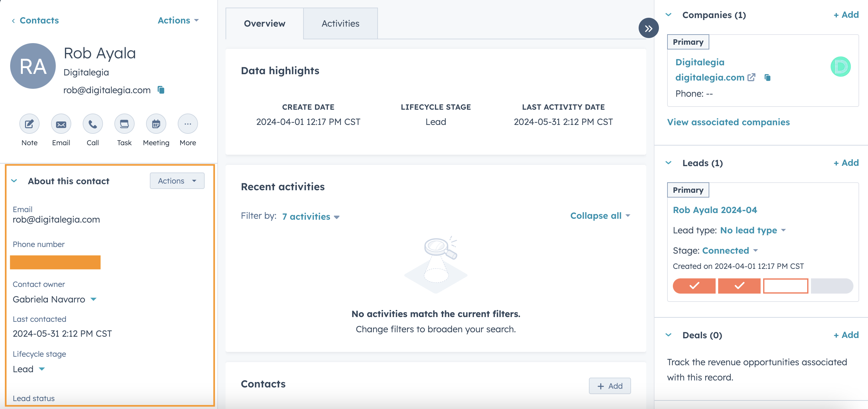Open the More actions ellipsis icon
868x409 pixels.
pos(188,124)
